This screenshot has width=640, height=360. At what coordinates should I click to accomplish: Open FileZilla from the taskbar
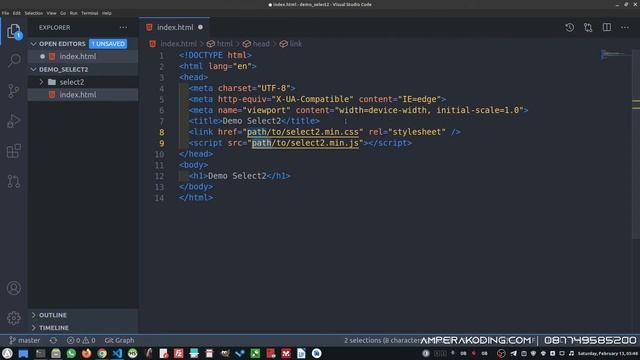coord(178,353)
